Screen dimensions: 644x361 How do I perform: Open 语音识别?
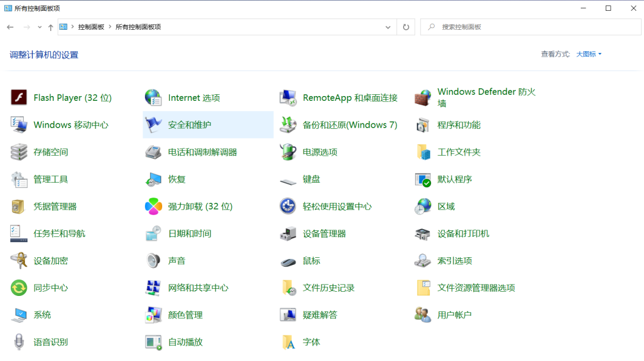(x=50, y=342)
